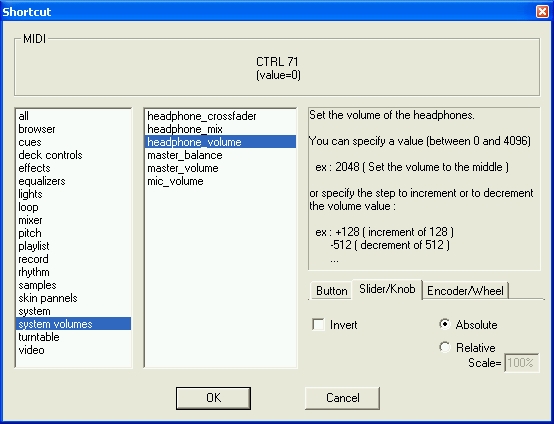Click the Scale percentage field
This screenshot has height=424, width=554.
tap(521, 363)
